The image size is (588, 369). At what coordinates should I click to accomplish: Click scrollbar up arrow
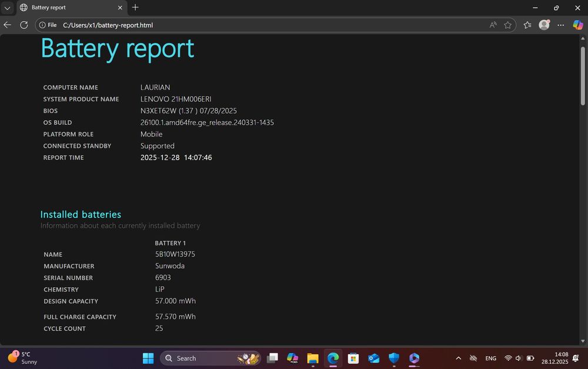(583, 38)
